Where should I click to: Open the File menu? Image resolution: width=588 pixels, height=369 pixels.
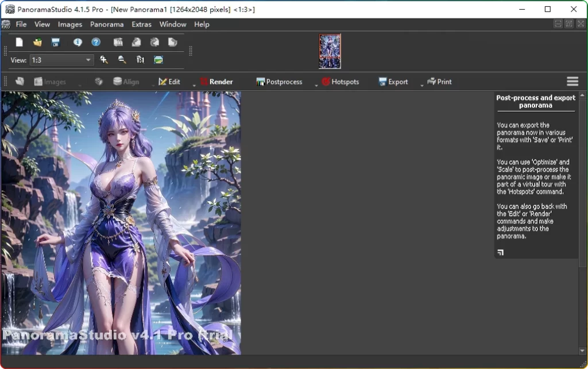pos(21,24)
